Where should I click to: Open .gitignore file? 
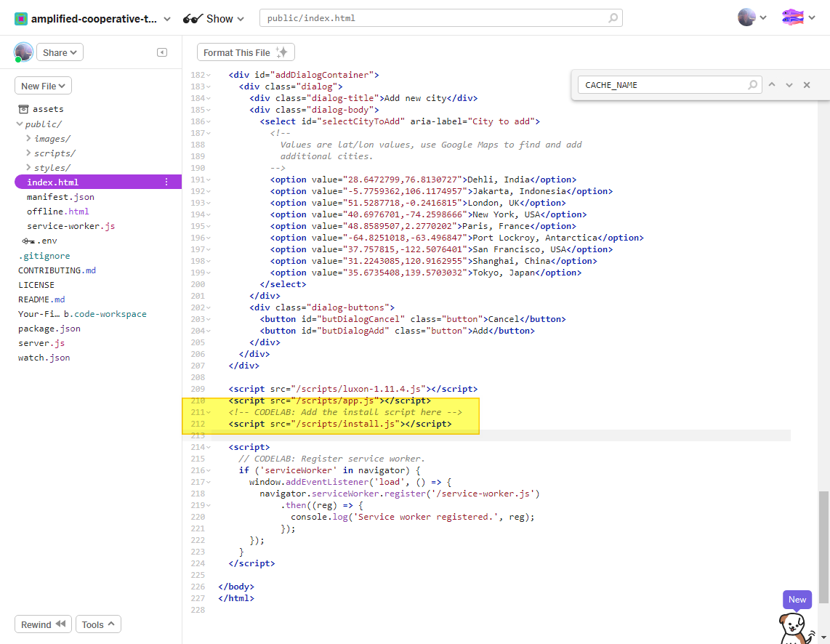[44, 256]
